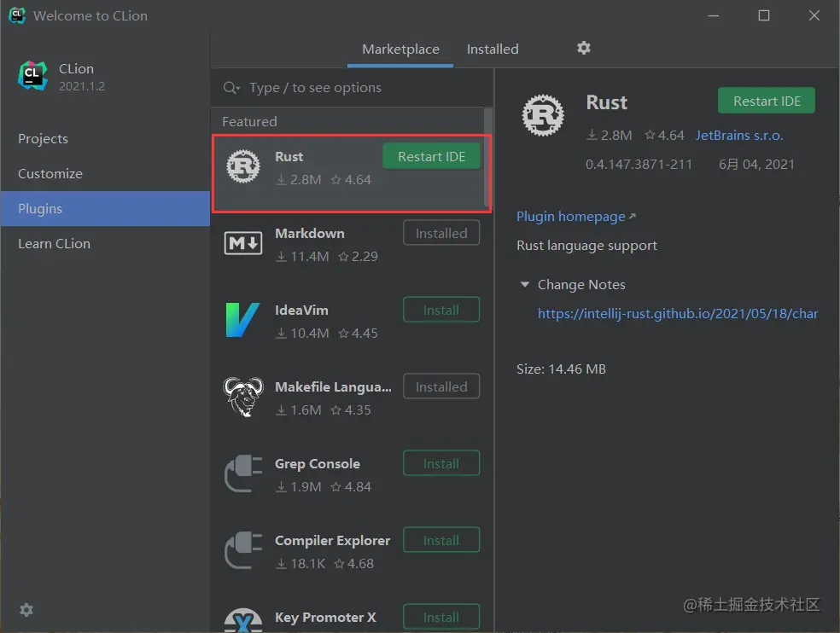Viewport: 840px width, 633px height.
Task: Select the Key Promoter X plugin name
Action: pos(325,618)
